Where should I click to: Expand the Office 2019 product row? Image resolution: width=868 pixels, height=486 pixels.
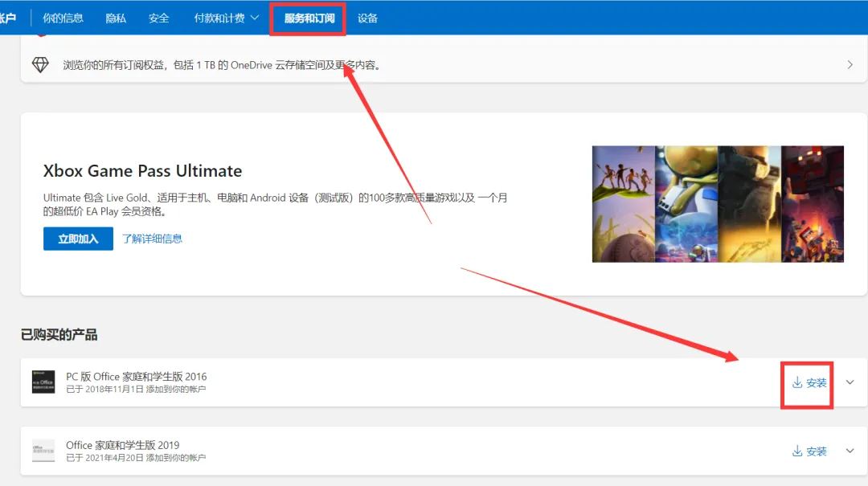(x=850, y=451)
